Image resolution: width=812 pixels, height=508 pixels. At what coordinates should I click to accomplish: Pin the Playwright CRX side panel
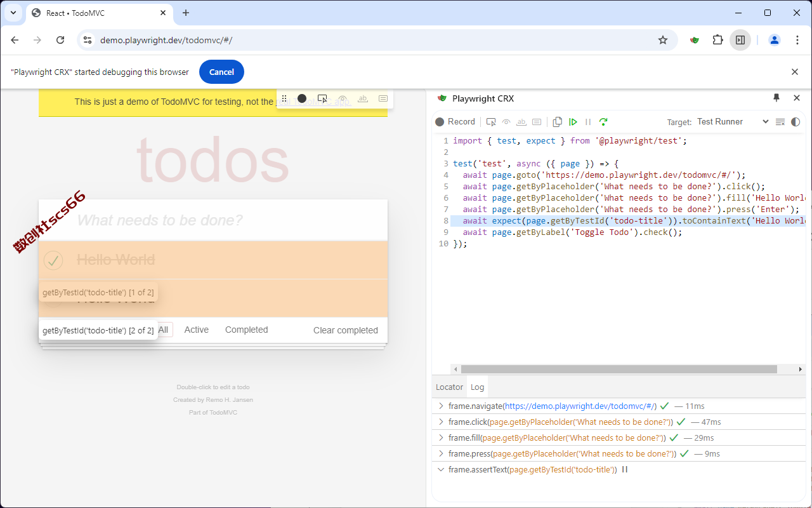[776, 98]
